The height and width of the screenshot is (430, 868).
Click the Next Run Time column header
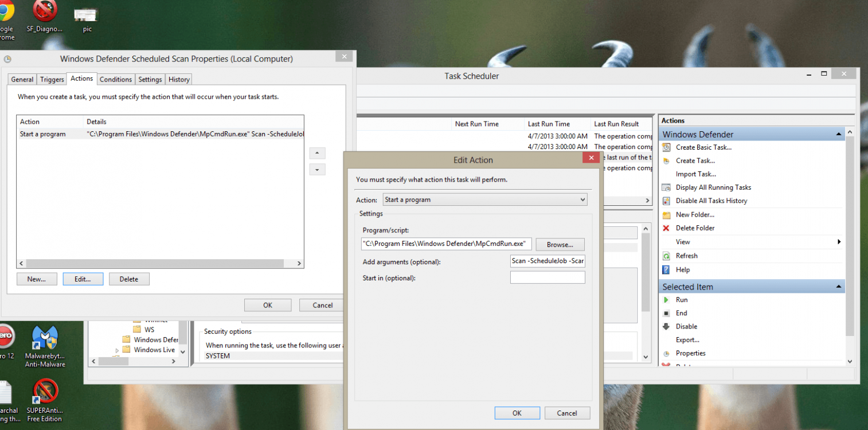pos(488,124)
